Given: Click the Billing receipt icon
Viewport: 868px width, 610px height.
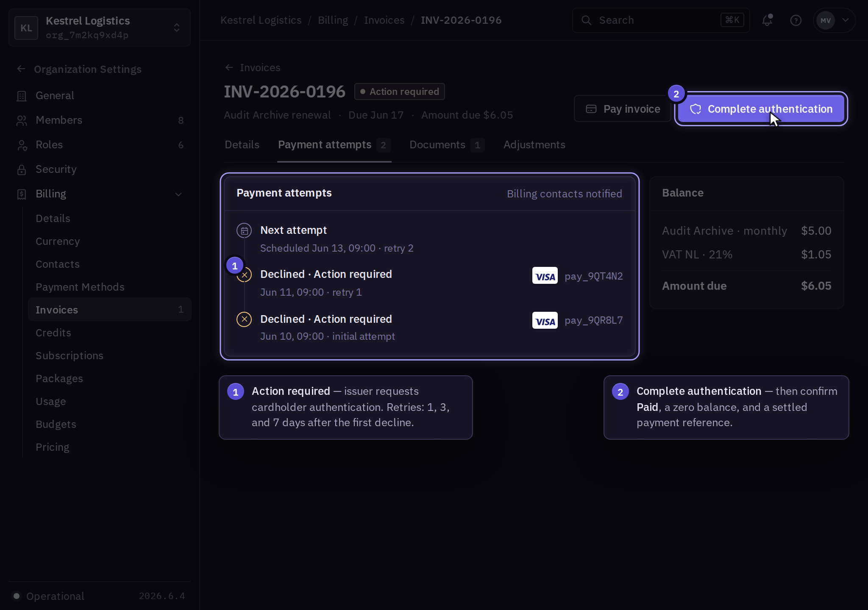Looking at the screenshot, I should point(22,194).
